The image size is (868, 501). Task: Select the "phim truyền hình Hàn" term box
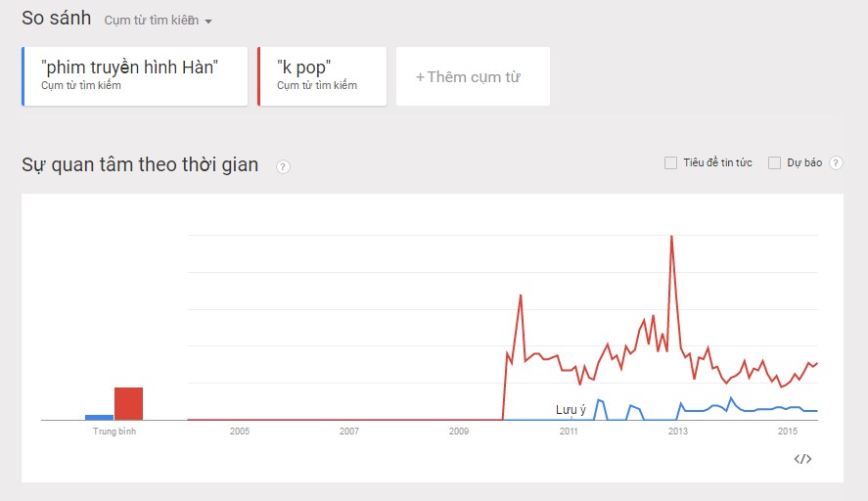(135, 75)
